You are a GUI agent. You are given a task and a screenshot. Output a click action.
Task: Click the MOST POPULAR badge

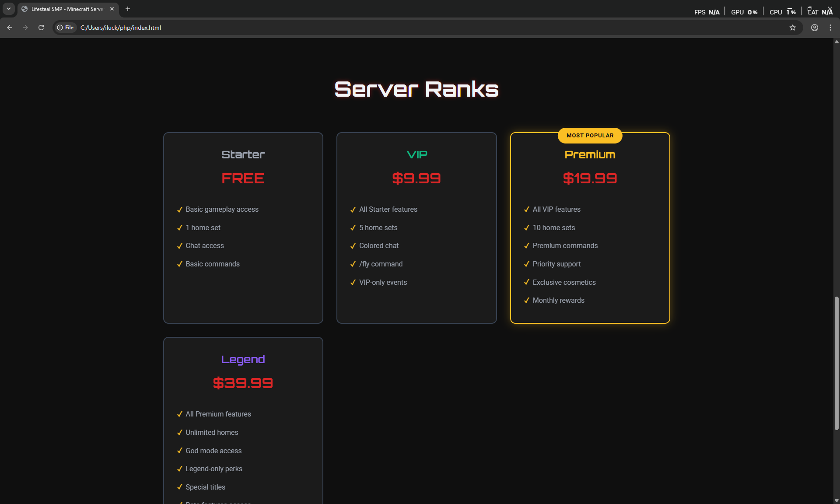tap(590, 136)
